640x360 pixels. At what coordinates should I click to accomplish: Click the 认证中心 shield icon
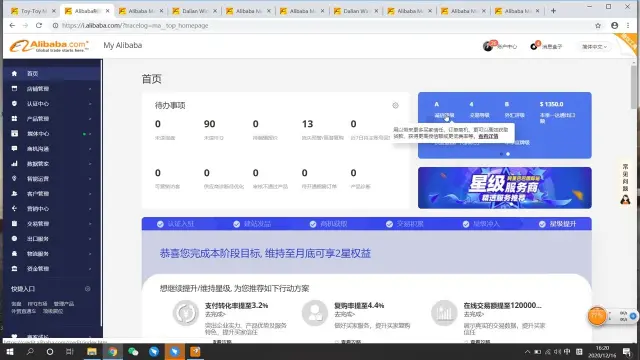[14, 104]
